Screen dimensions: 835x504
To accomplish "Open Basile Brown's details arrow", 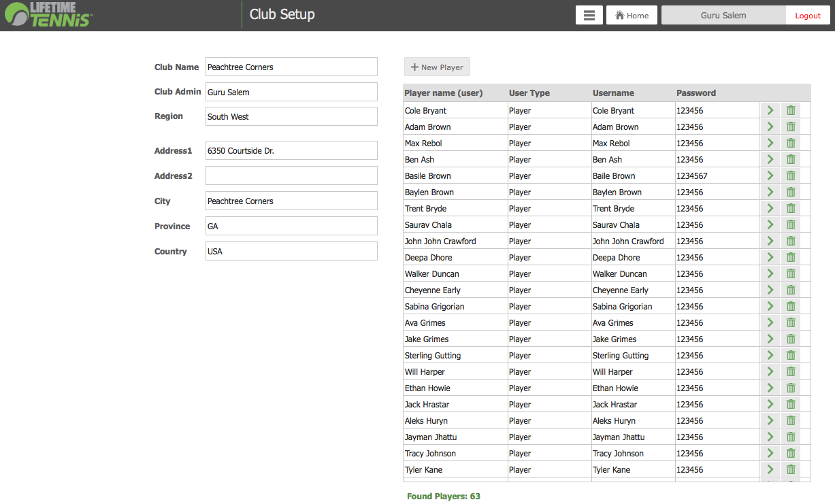I will (770, 175).
